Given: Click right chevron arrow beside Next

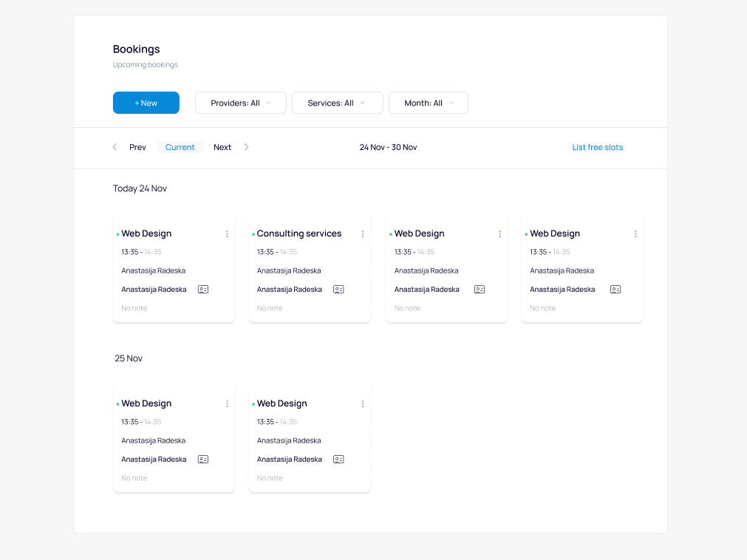Looking at the screenshot, I should (x=247, y=147).
